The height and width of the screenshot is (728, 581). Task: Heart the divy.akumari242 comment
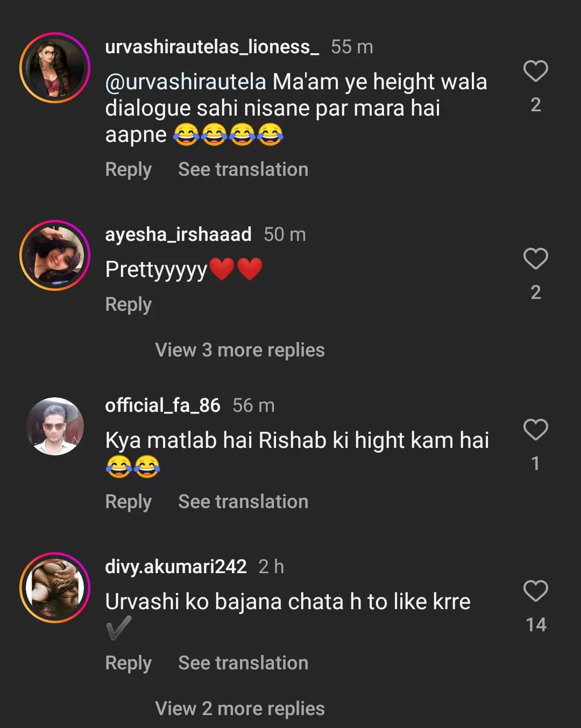click(x=535, y=591)
